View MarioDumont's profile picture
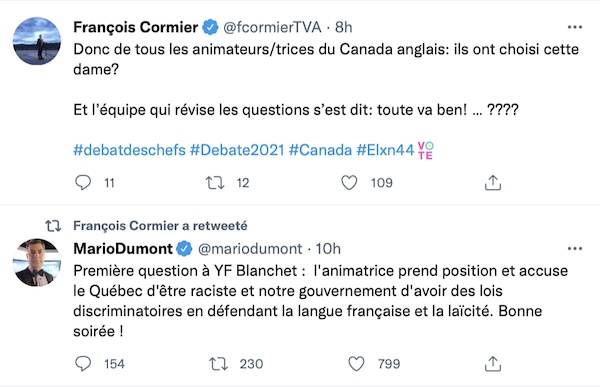The height and width of the screenshot is (387, 600). point(37,263)
